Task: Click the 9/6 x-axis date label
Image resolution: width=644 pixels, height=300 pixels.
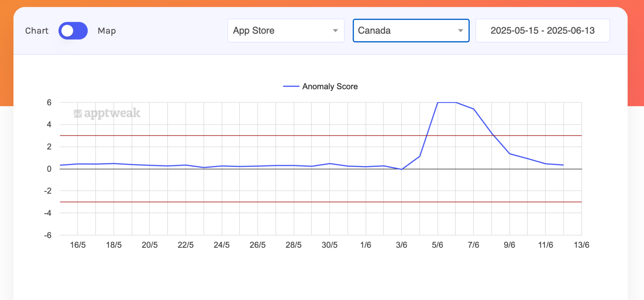Action: (x=509, y=245)
